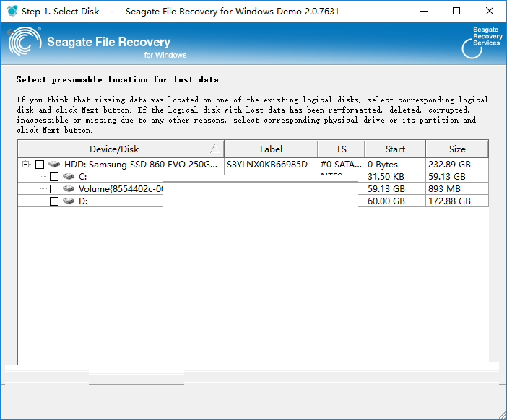Collapse the HDD Samsung SSD tree node
The image size is (507, 420).
(x=25, y=164)
